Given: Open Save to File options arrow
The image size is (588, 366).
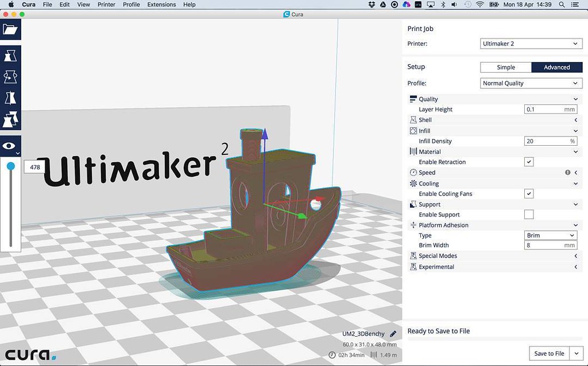Looking at the screenshot, I should (x=577, y=353).
